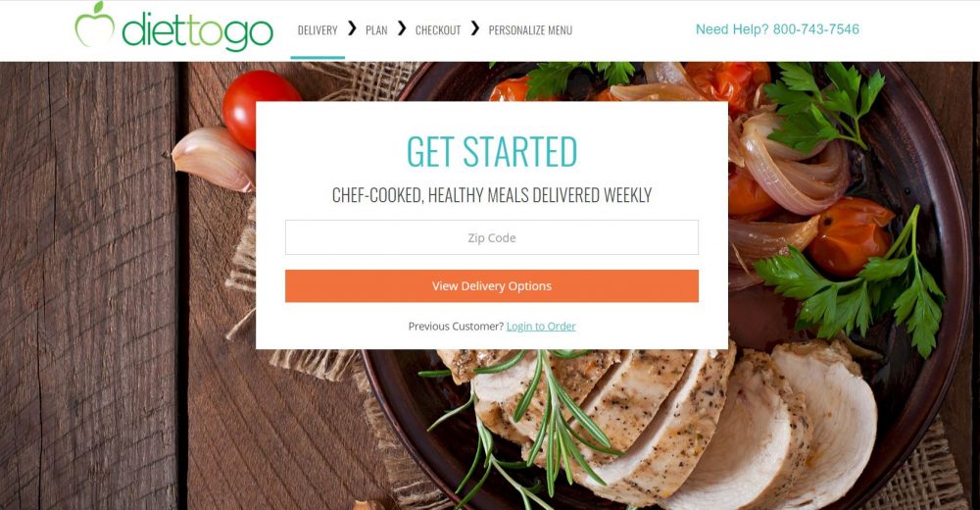The image size is (980, 510).
Task: Open the diettogo wordmark home link
Action: [x=197, y=30]
